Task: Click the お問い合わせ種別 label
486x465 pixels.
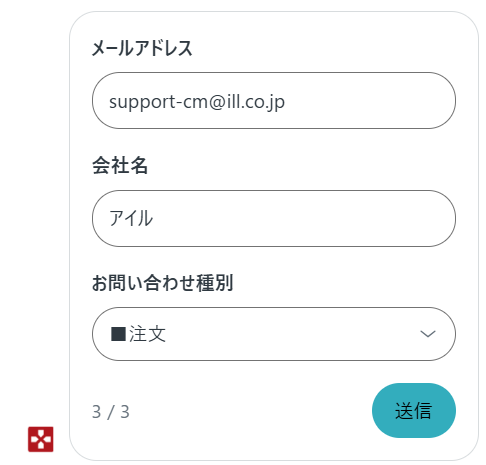Action: (x=162, y=283)
